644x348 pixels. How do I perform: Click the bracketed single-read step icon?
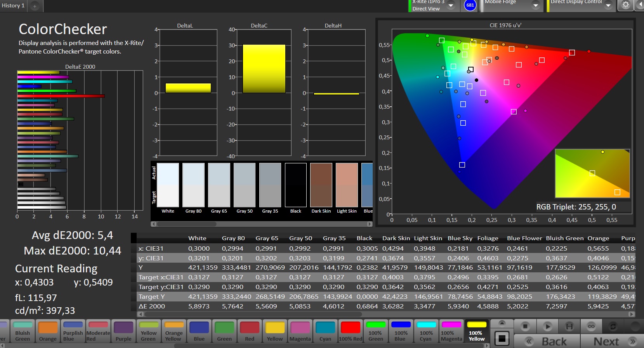pyautogui.click(x=569, y=326)
